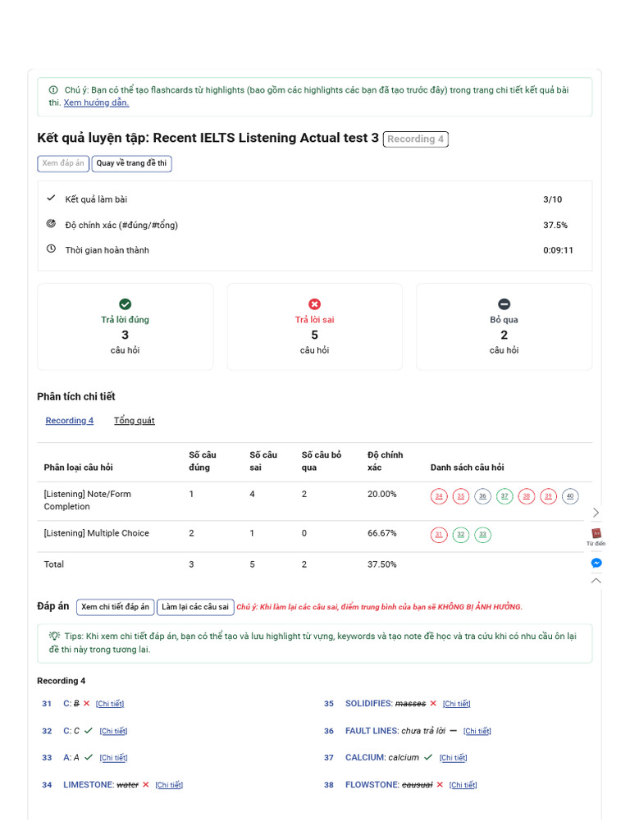Screen dimensions: 630x840
Task: Select question 40 circle badge
Action: pyautogui.click(x=570, y=496)
